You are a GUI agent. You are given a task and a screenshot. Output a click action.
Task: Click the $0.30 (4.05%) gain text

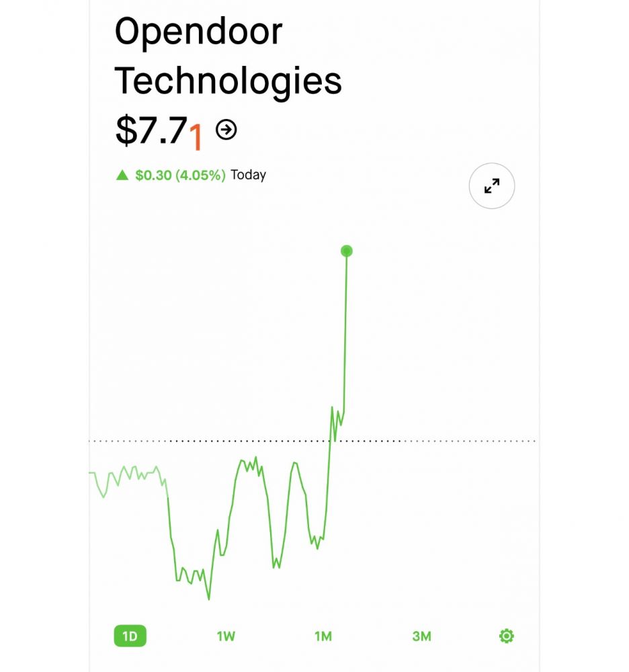click(x=180, y=175)
